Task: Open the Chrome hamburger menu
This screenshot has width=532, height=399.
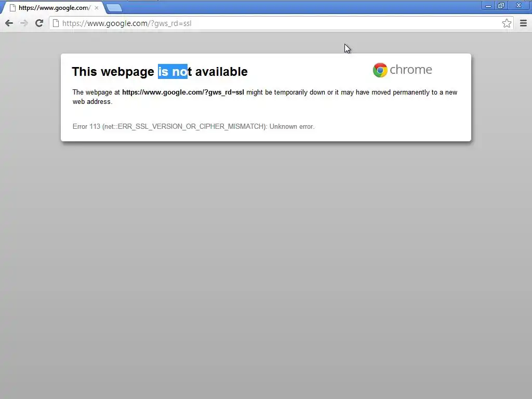Action: (523, 23)
